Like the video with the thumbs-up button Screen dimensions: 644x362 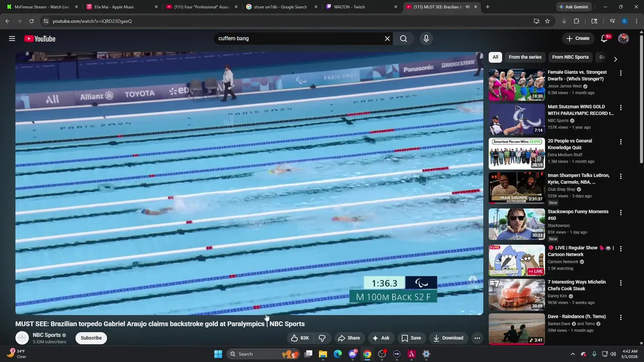(x=300, y=338)
